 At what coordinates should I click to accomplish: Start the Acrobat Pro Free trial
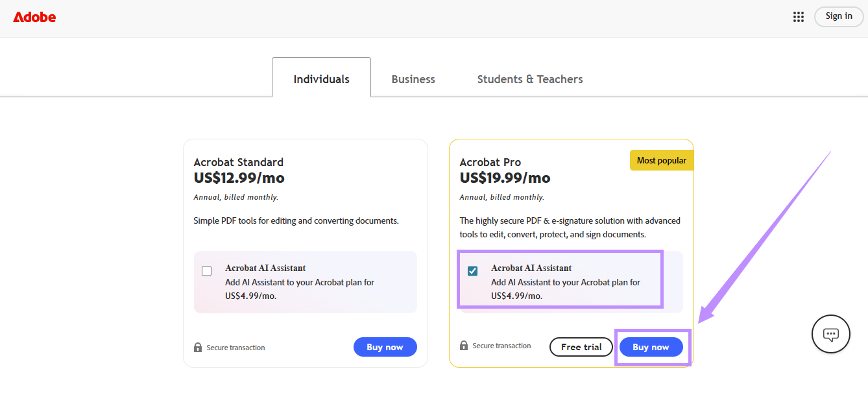[x=581, y=347]
